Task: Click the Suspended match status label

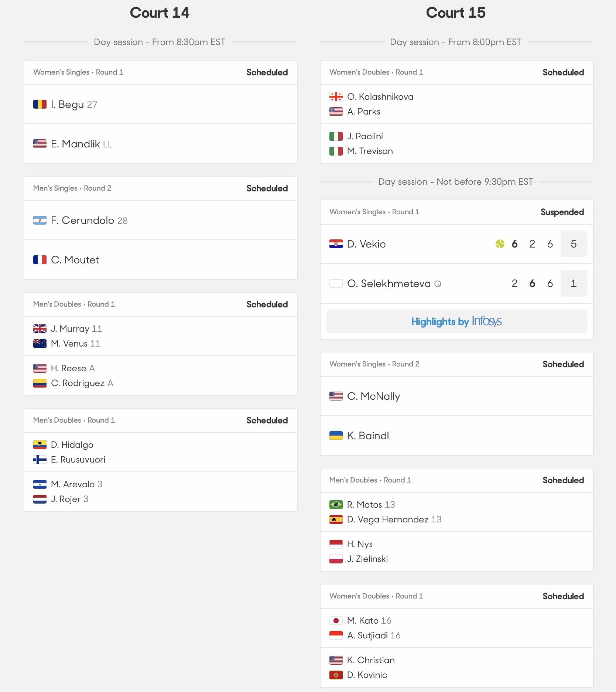Action: [562, 212]
